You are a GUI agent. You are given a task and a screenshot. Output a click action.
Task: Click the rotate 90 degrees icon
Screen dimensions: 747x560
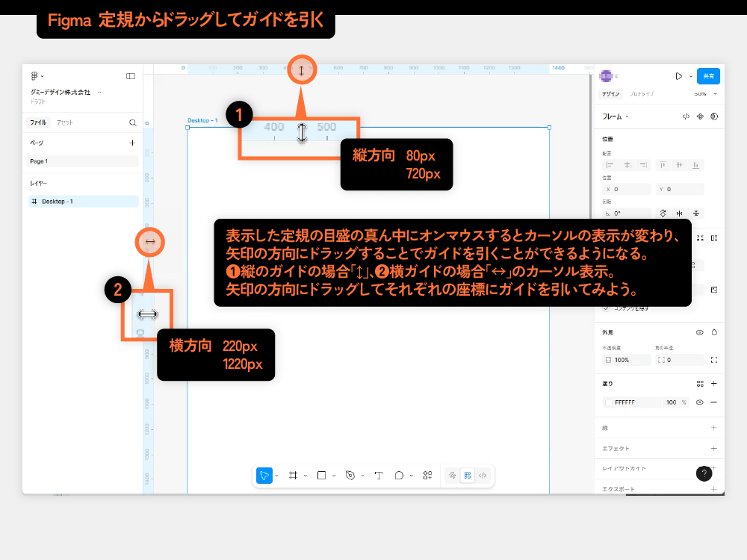click(663, 214)
